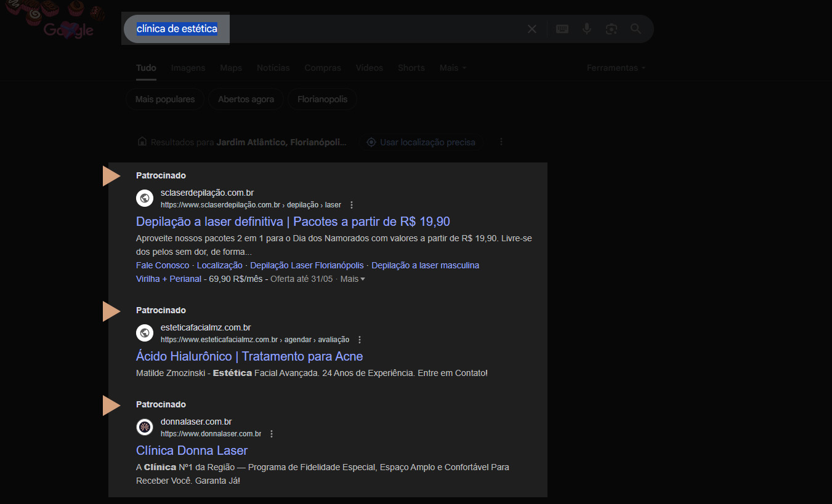Click the clear search X icon
832x504 pixels.
tap(532, 29)
